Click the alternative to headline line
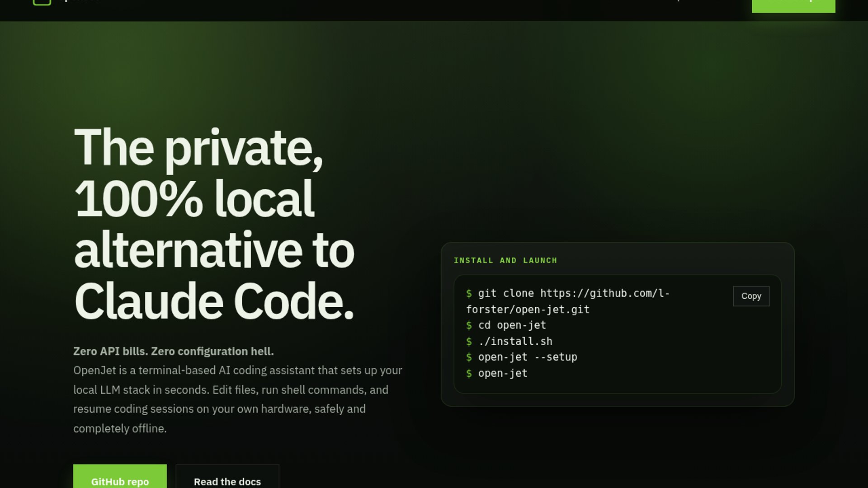The height and width of the screenshot is (488, 868). click(x=214, y=250)
